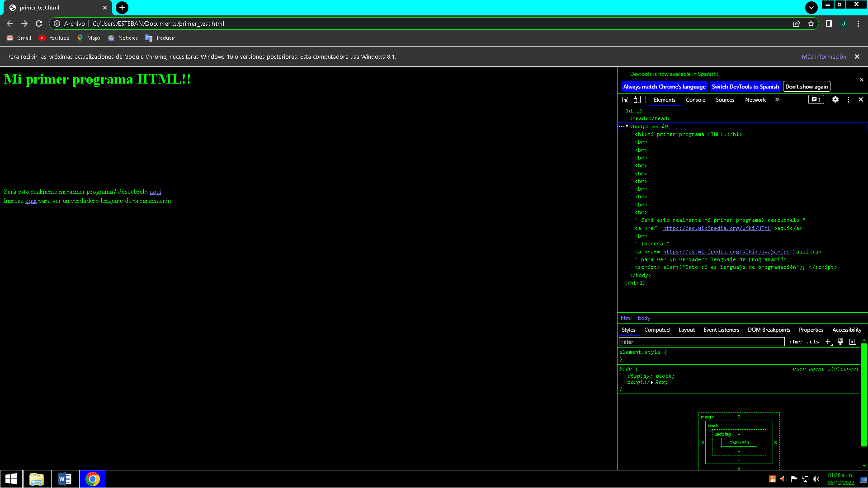Toggle the computed styles sidebar icon

click(853, 342)
